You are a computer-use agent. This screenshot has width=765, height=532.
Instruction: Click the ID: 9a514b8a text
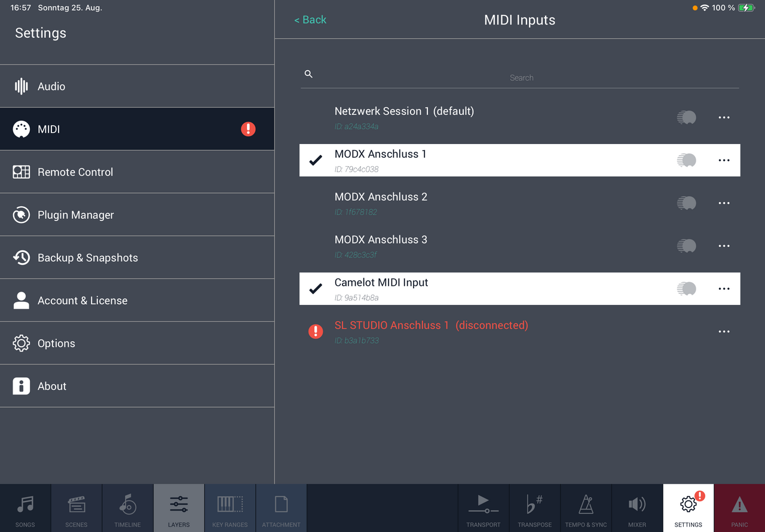(x=356, y=298)
